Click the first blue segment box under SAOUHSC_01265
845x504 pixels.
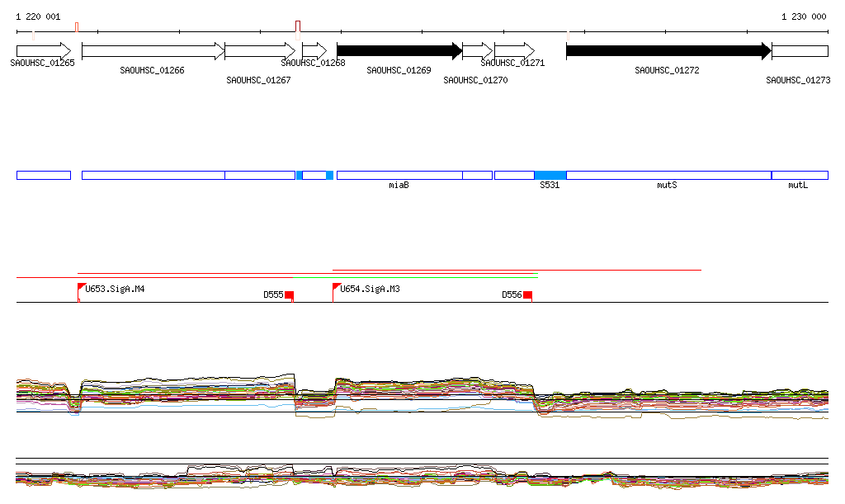pyautogui.click(x=44, y=175)
